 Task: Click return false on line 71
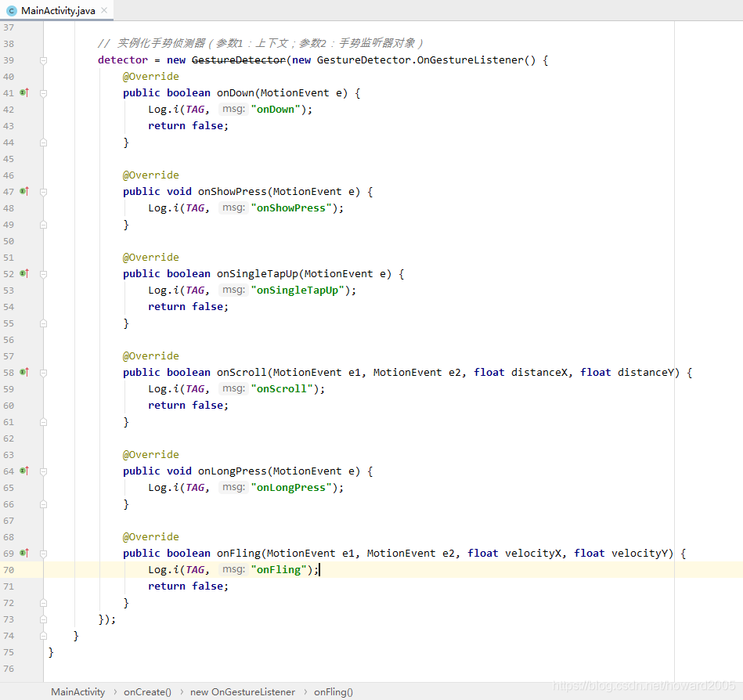coord(188,586)
